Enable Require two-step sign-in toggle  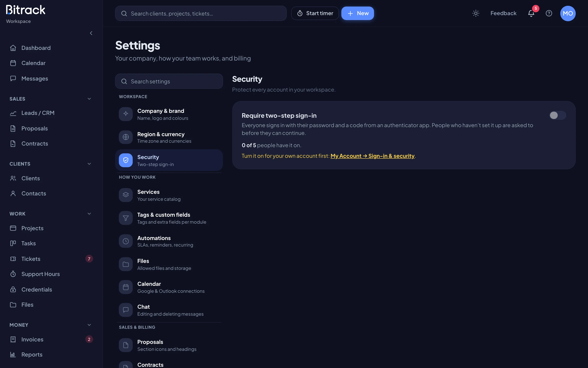coord(558,115)
